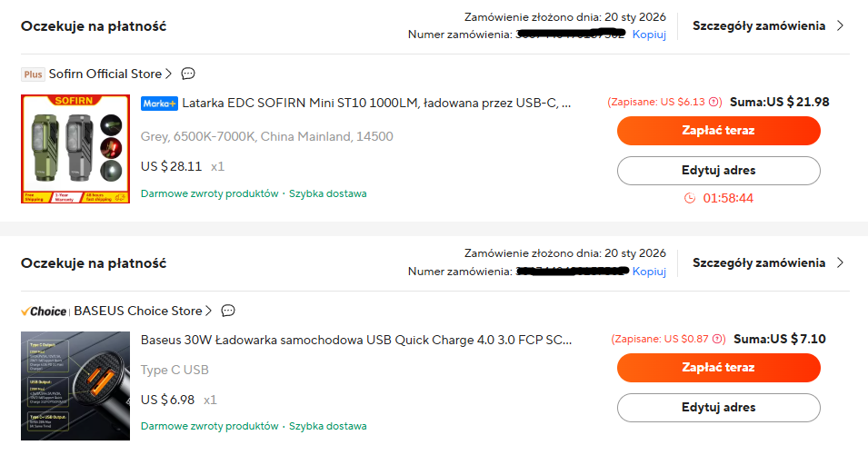Expand first order's Szczegóły zamówienia arrow
The image size is (868, 455).
point(840,25)
